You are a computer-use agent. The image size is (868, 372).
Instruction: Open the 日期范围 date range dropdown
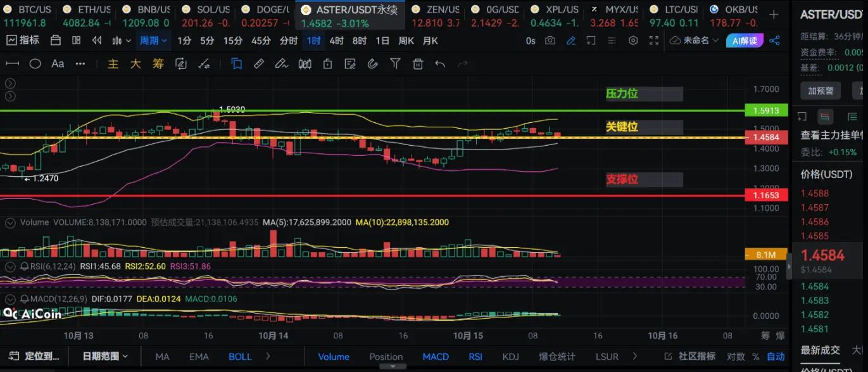[x=105, y=356]
